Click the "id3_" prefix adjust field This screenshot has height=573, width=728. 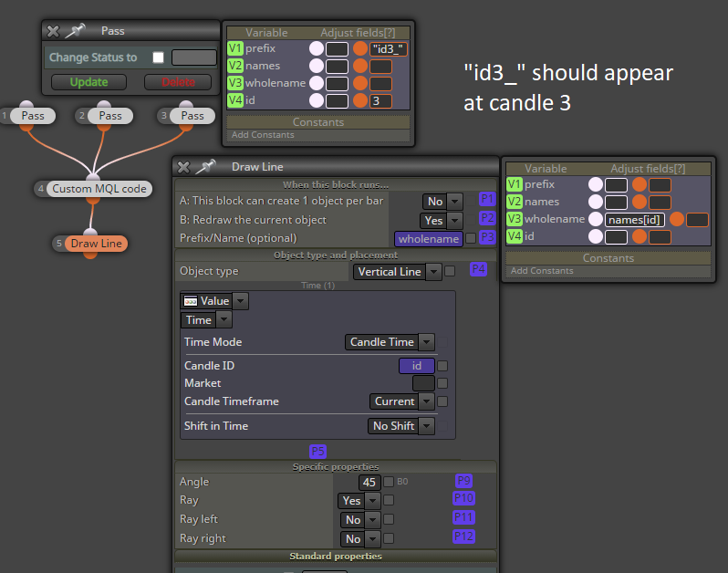388,48
